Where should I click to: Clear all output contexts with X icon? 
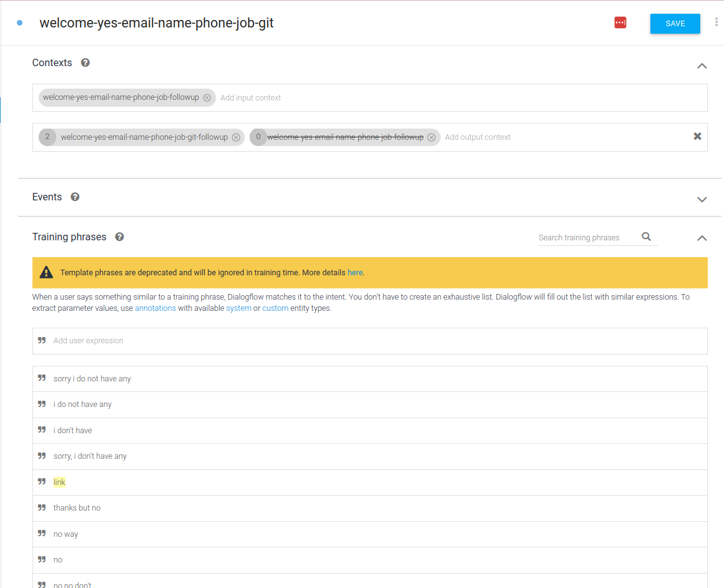tap(697, 137)
